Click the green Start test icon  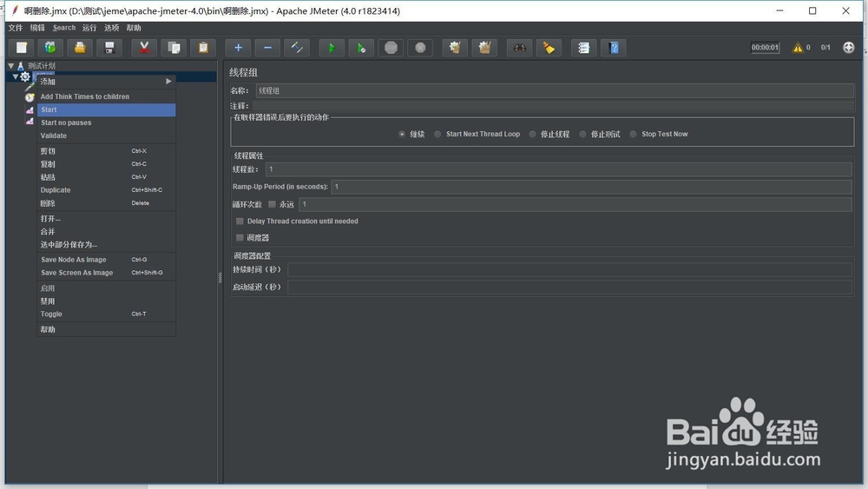tap(332, 48)
